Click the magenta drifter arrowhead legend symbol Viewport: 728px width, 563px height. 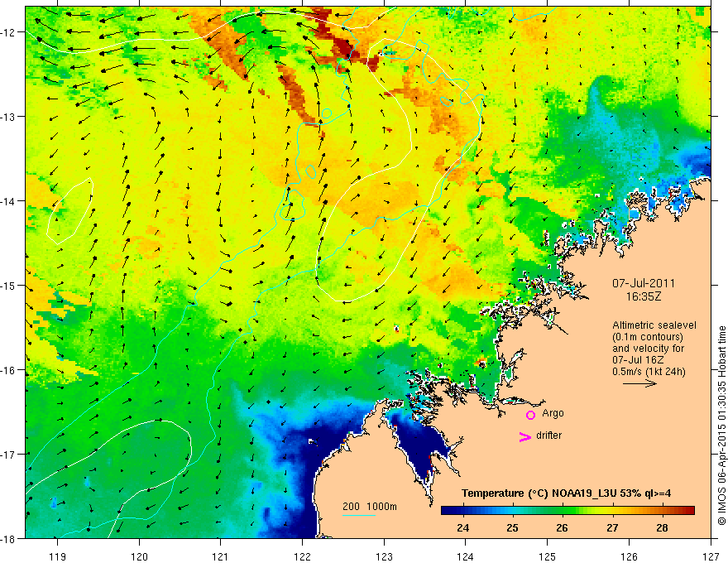point(524,436)
